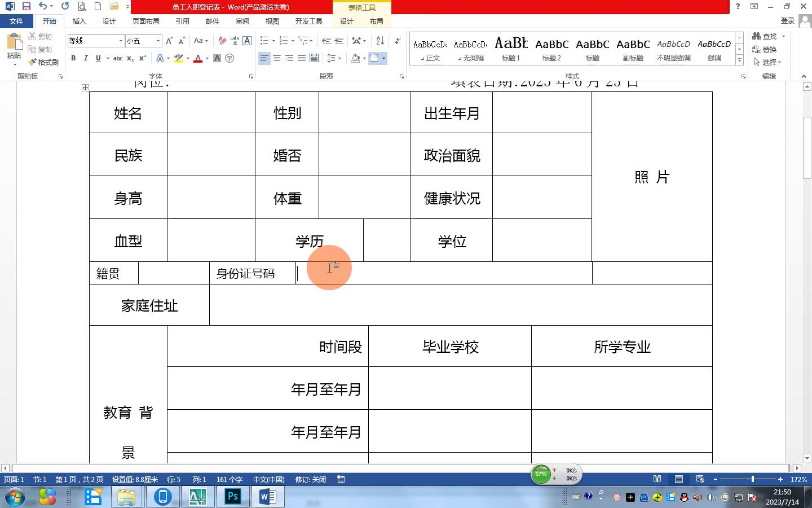Click the Format Painter (格式刷) icon
The height and width of the screenshot is (508, 812).
(43, 62)
